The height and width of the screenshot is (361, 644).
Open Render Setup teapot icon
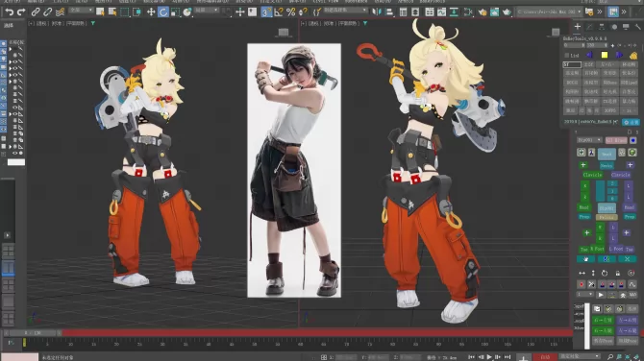pyautogui.click(x=483, y=12)
